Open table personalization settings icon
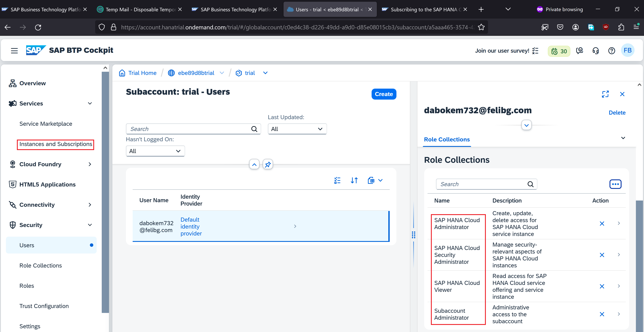 [x=337, y=180]
